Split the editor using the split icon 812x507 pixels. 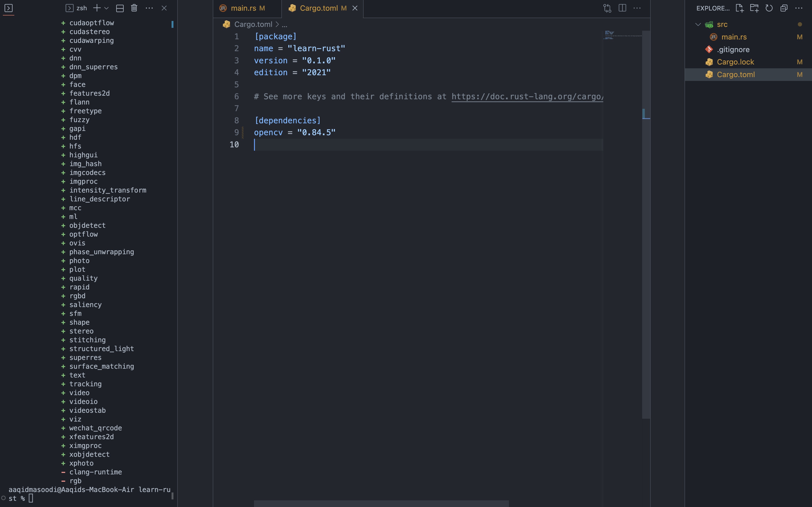tap(622, 8)
